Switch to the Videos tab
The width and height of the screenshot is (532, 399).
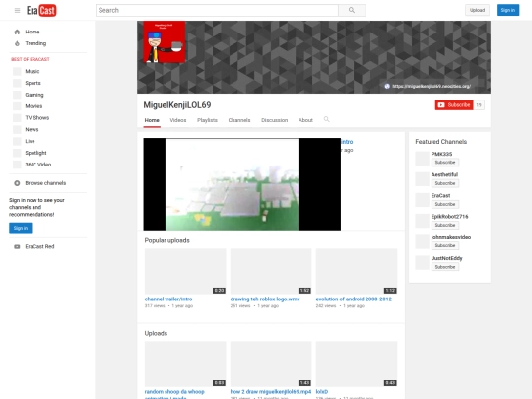click(178, 120)
